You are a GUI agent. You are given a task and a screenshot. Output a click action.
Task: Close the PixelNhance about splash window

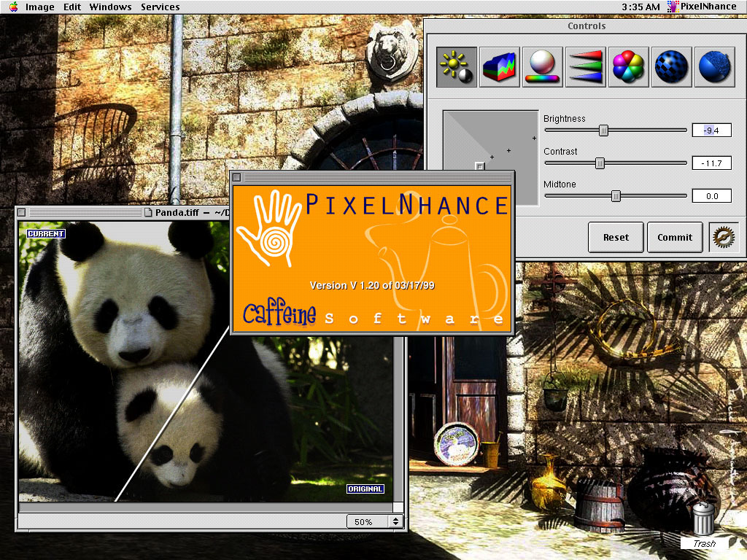coord(237,178)
